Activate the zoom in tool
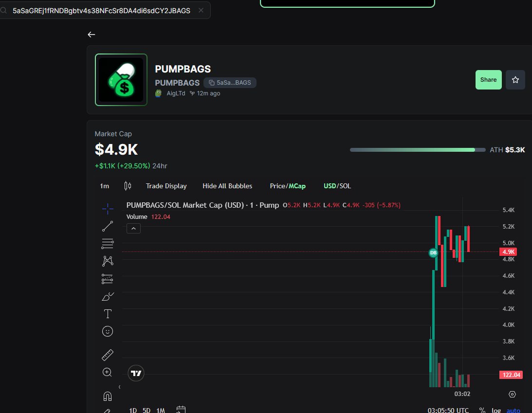The width and height of the screenshot is (532, 413). coord(107,372)
